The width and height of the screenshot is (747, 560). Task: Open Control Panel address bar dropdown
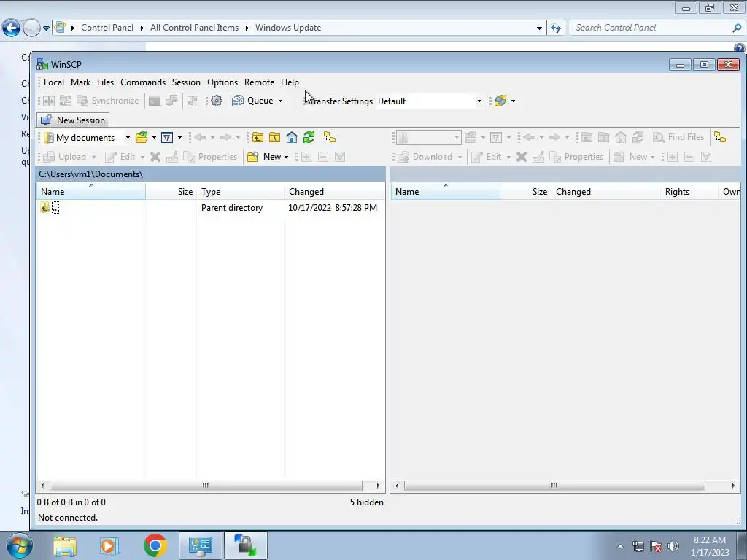click(x=539, y=28)
